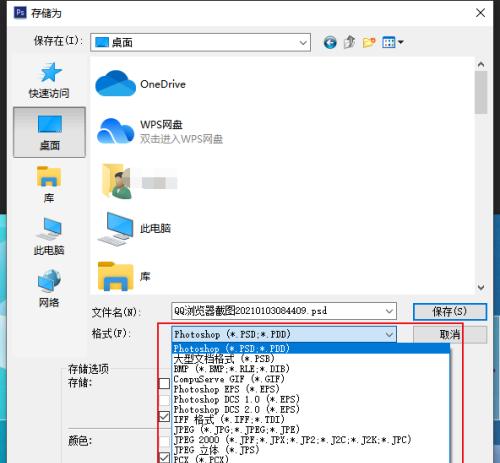Select 库 in the left sidebar
The height and width of the screenshot is (463, 500).
pyautogui.click(x=49, y=184)
